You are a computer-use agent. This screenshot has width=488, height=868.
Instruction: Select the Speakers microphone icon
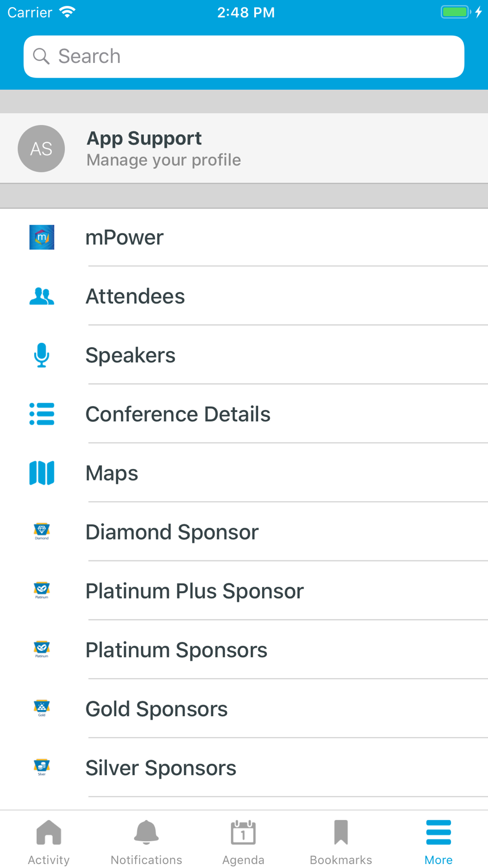tap(41, 355)
